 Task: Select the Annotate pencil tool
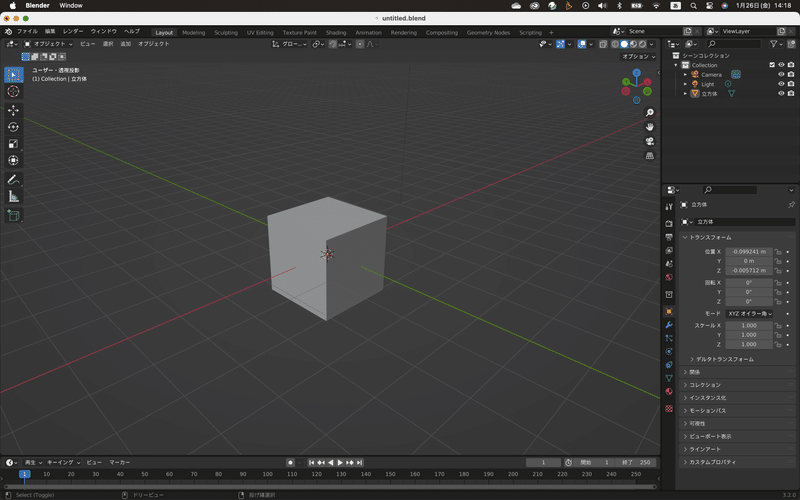coord(14,180)
